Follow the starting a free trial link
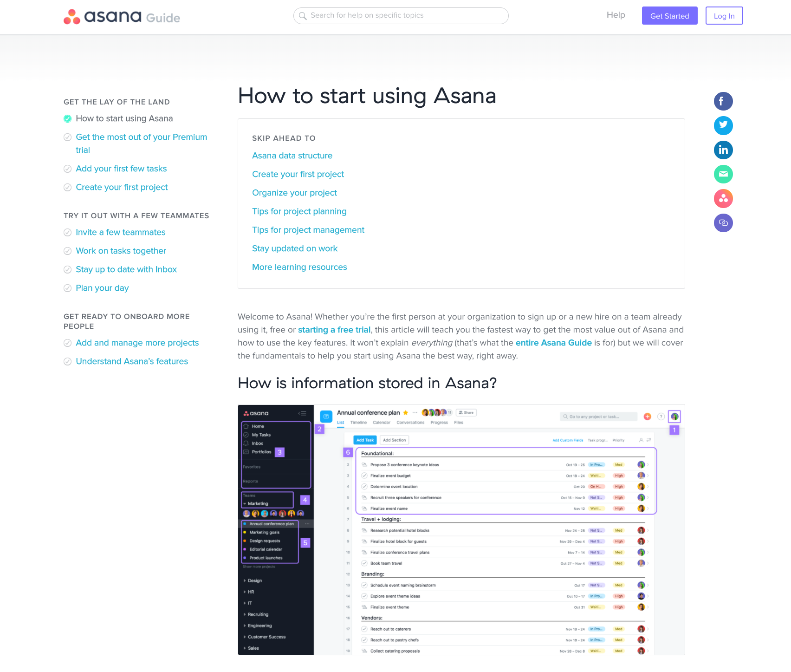The height and width of the screenshot is (672, 791). [334, 330]
